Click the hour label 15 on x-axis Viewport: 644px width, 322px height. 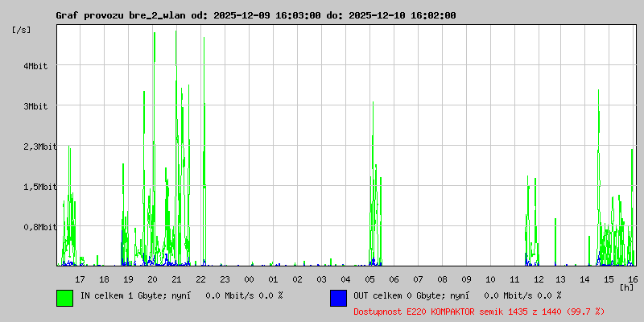tap(609, 279)
